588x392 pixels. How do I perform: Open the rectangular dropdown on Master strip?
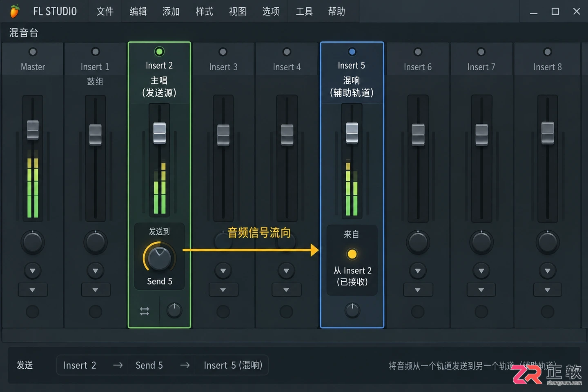coord(33,290)
